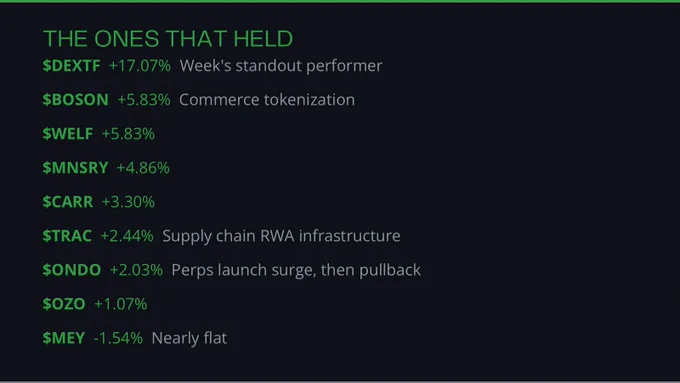The height and width of the screenshot is (383, 680).
Task: Select the +3.30% value beside $CARR
Action: (128, 202)
